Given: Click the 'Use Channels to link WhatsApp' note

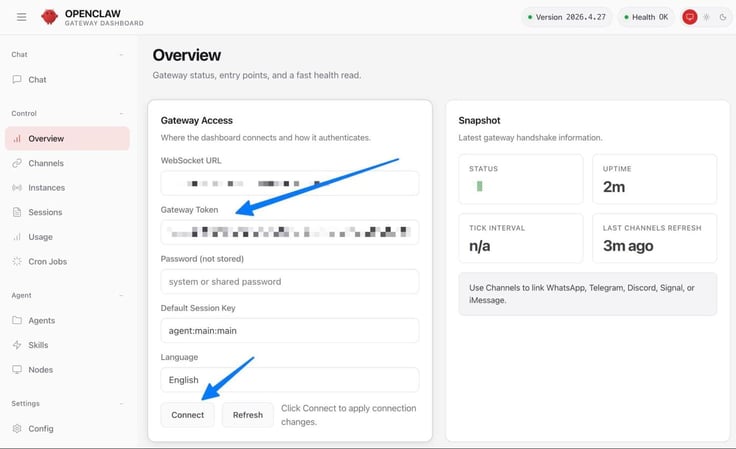Looking at the screenshot, I should [x=588, y=294].
